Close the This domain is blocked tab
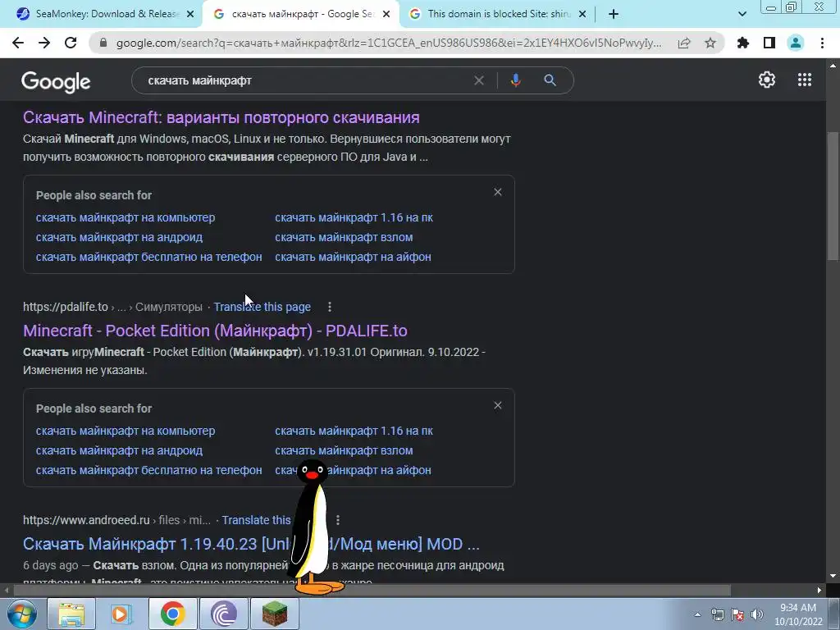 coord(582,15)
